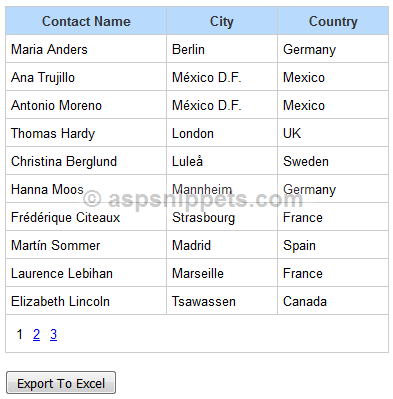Select the Martín Sommer cell
The width and height of the screenshot is (393, 399).
tap(86, 245)
